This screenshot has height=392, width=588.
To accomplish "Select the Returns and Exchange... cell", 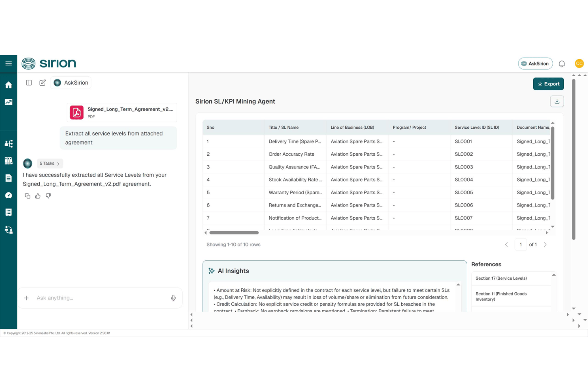I will click(295, 205).
